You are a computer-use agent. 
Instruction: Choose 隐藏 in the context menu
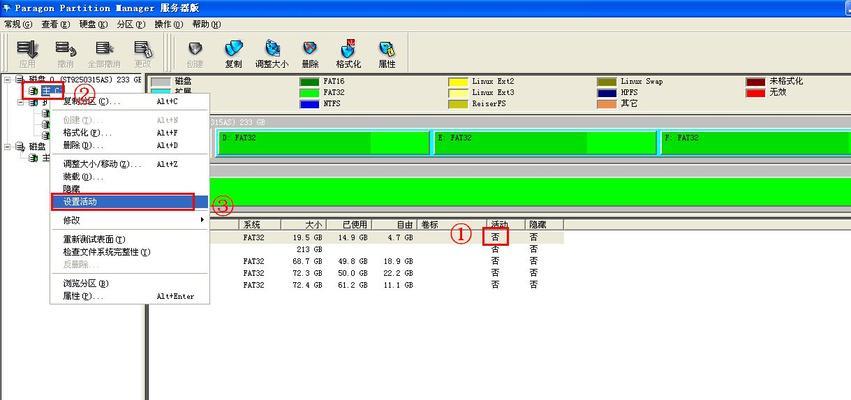pos(130,189)
